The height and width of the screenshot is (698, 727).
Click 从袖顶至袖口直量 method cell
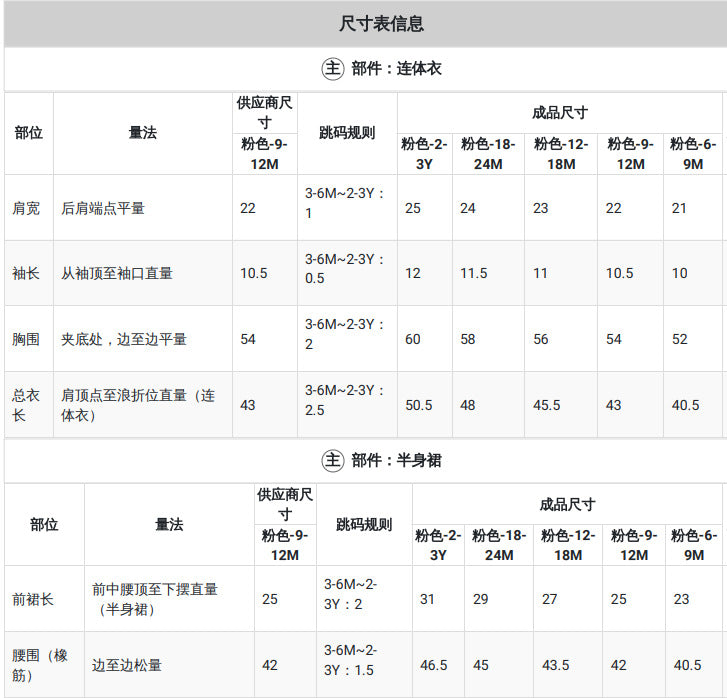coord(117,273)
